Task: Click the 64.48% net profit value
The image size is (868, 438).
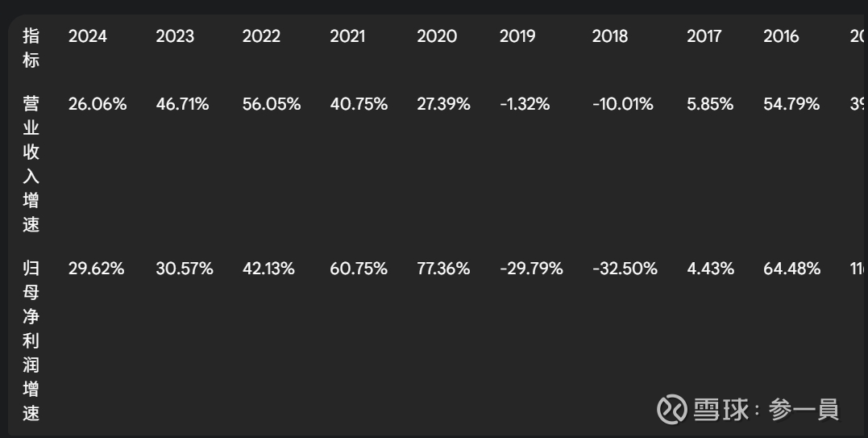Action: point(791,269)
